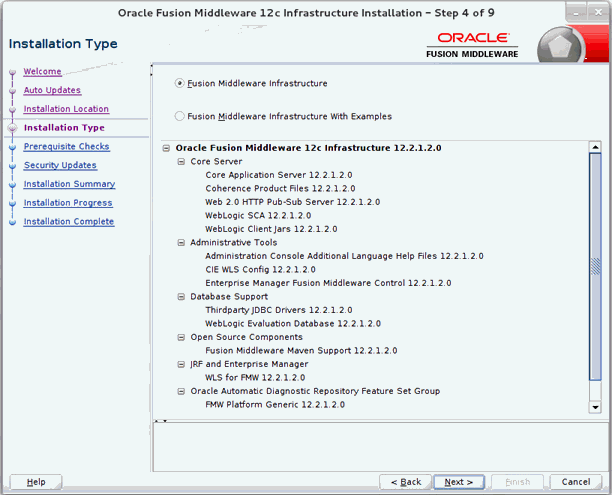Collapse the Administrative Tools node
The height and width of the screenshot is (495, 612).
[x=181, y=243]
